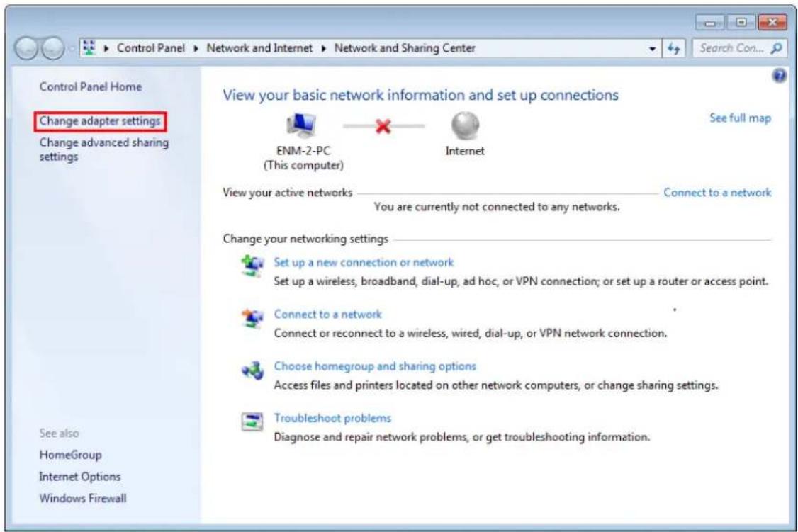Expand arrow after Network and Internet breadcrumb

(324, 48)
